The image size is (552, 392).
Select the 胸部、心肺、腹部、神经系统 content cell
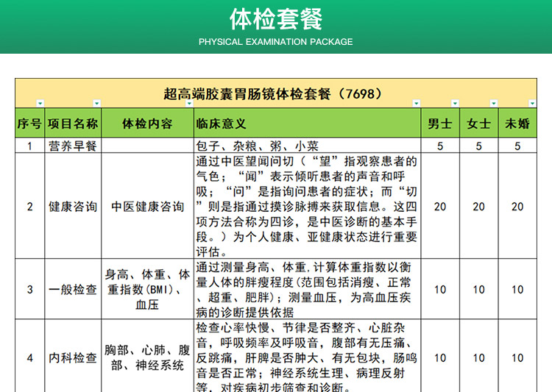(147, 357)
